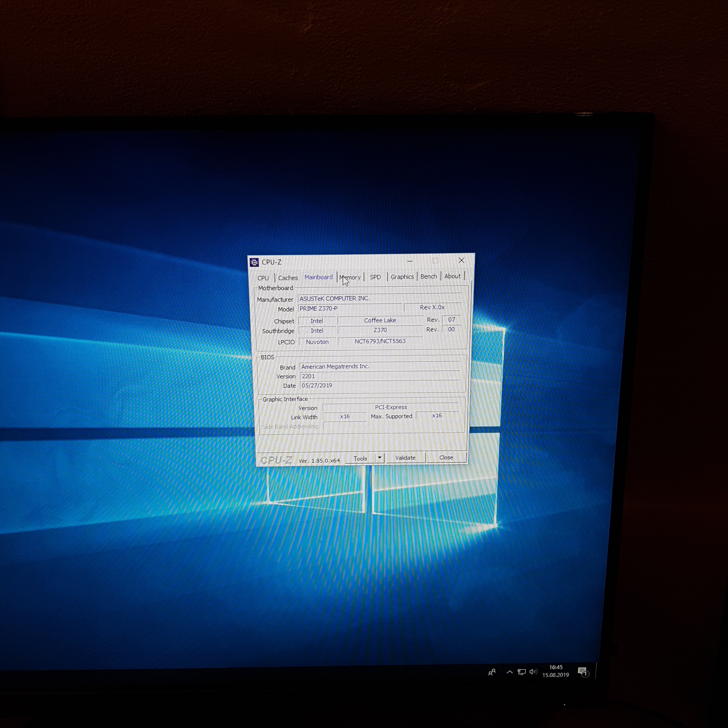Minimize the CPU-Z window
This screenshot has height=728, width=728.
(x=410, y=261)
